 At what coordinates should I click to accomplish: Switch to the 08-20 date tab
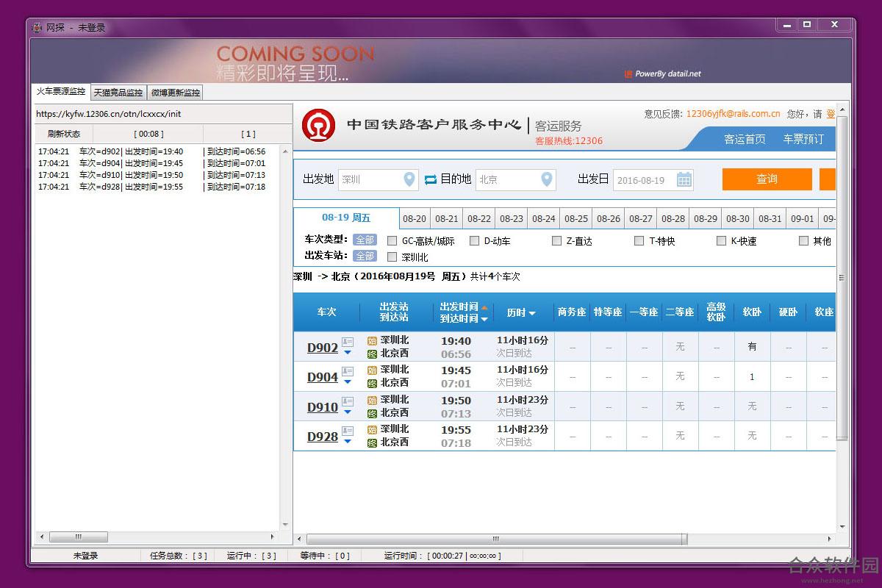pyautogui.click(x=415, y=219)
